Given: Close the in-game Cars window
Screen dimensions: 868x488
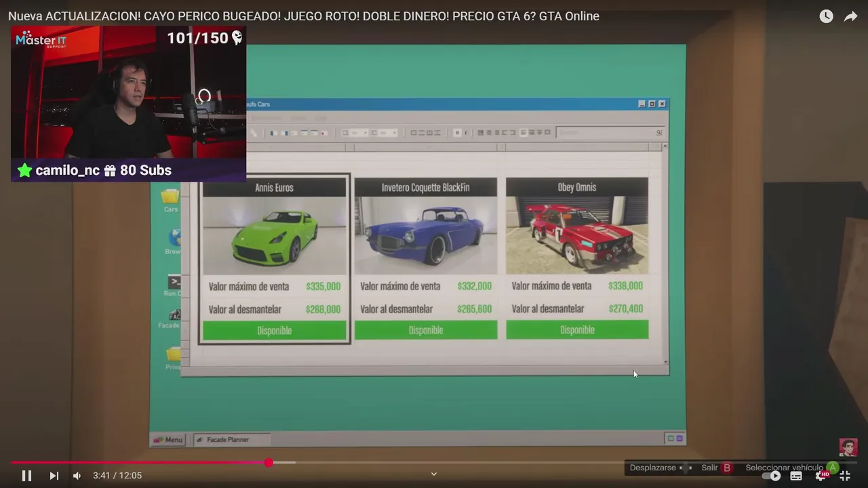Looking at the screenshot, I should [662, 104].
